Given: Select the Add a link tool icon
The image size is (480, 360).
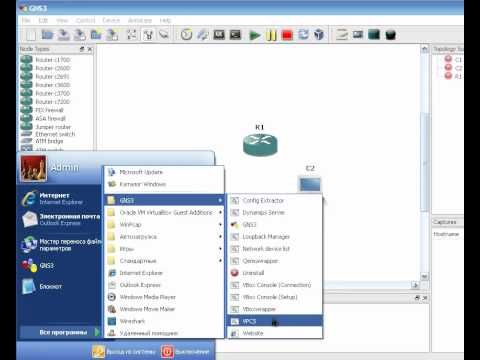Looking at the screenshot, I should pos(164,35).
